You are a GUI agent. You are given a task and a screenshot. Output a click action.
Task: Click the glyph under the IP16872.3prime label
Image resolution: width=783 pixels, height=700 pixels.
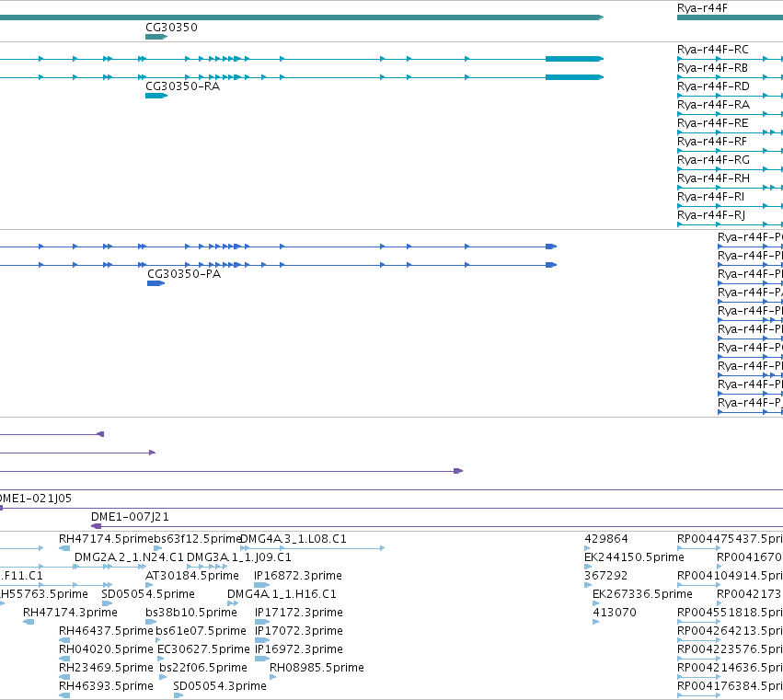(x=261, y=585)
